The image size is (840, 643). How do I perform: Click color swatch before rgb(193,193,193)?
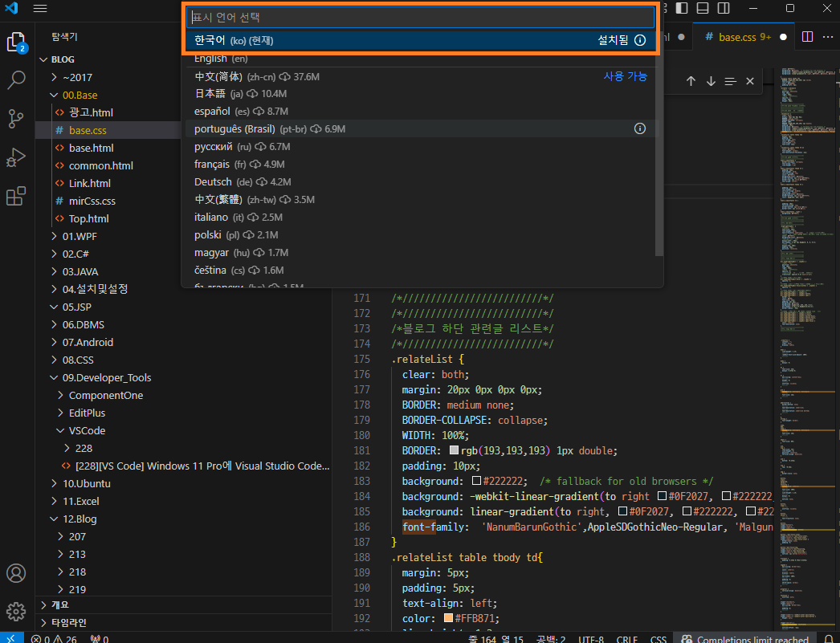[x=454, y=450]
